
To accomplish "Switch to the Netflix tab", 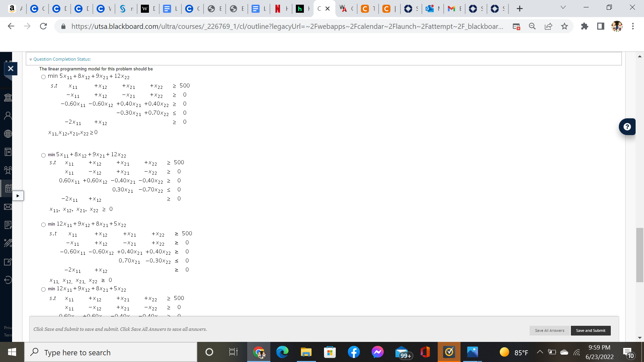I will click(281, 9).
